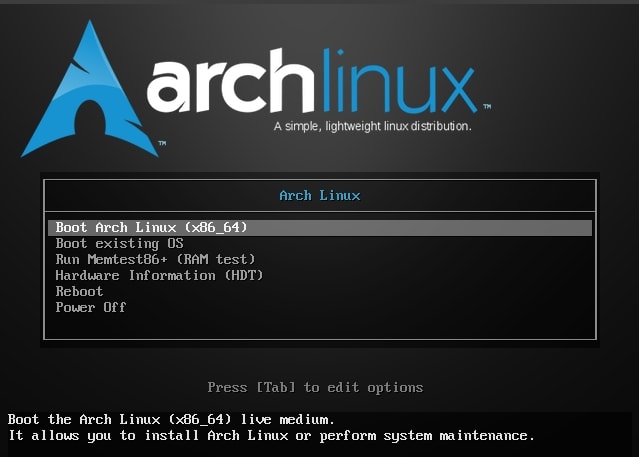Click the 'It allows you to install' help line

coord(271,436)
